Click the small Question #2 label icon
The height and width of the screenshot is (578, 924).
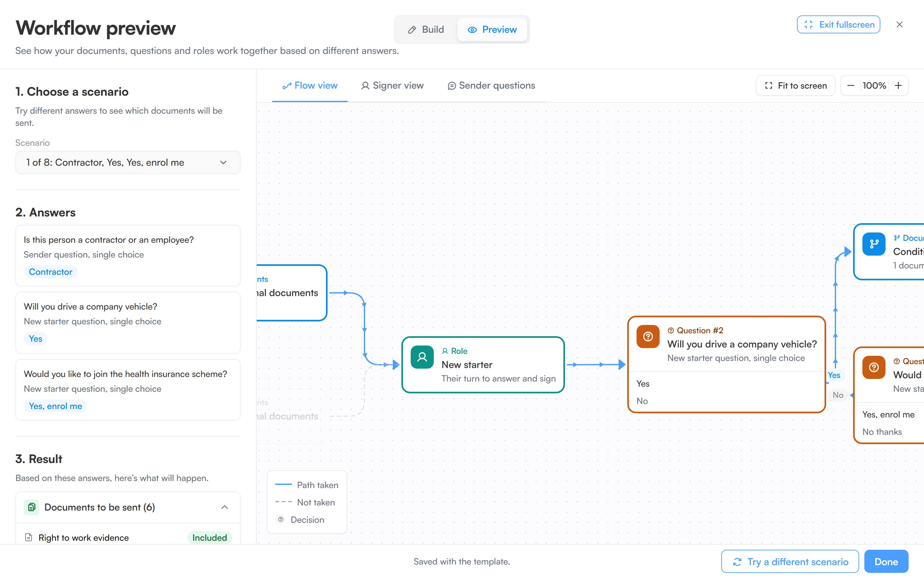pyautogui.click(x=671, y=330)
